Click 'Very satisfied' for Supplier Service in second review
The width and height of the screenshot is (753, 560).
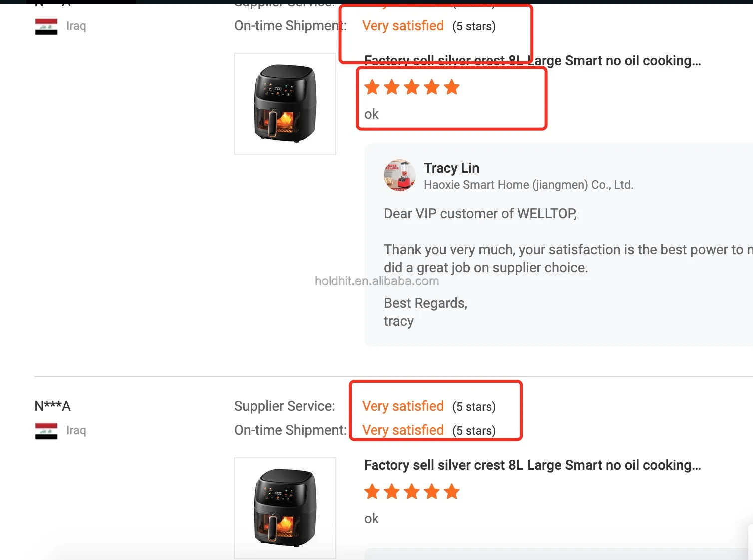[403, 406]
